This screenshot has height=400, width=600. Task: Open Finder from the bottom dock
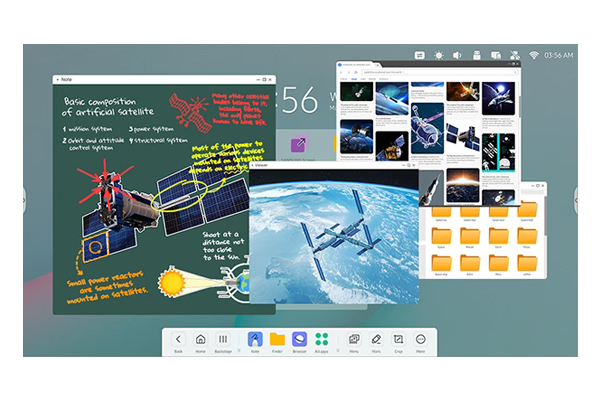[x=277, y=342]
